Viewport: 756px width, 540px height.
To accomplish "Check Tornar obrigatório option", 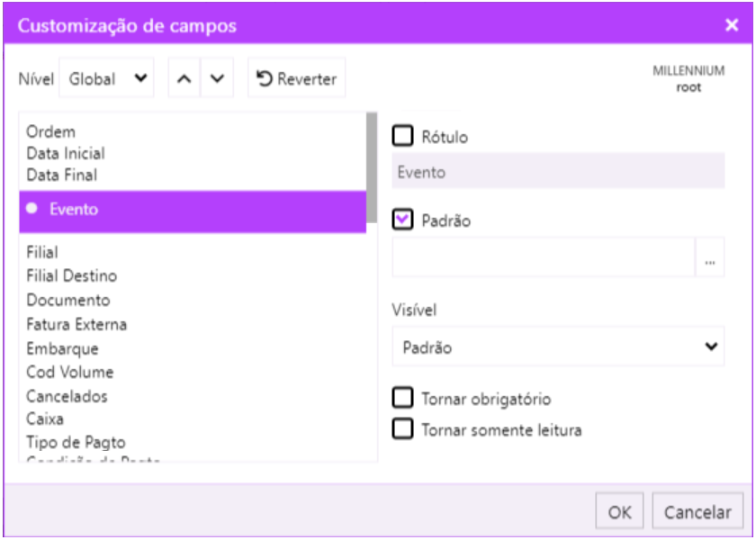I will 403,398.
